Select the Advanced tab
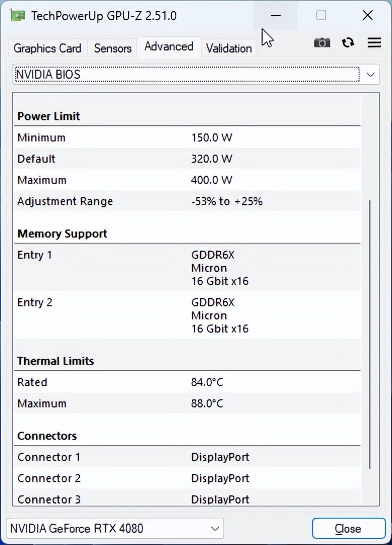 click(169, 47)
